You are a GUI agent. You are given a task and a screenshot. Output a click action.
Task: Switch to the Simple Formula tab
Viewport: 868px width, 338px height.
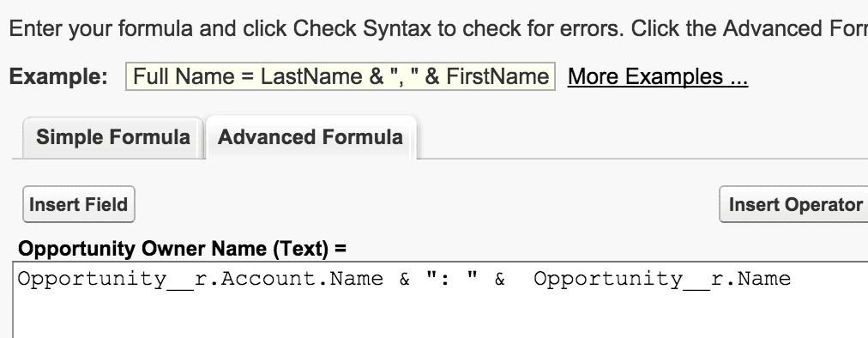pyautogui.click(x=113, y=137)
